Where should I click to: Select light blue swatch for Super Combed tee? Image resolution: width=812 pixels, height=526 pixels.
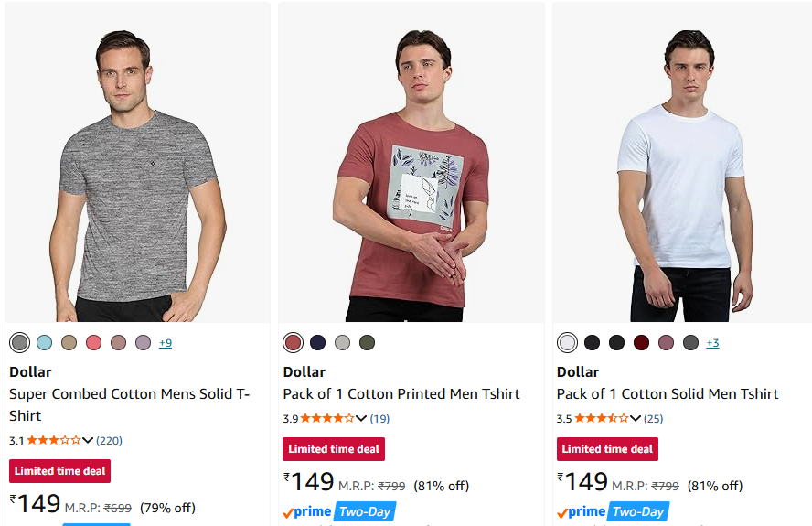point(45,342)
